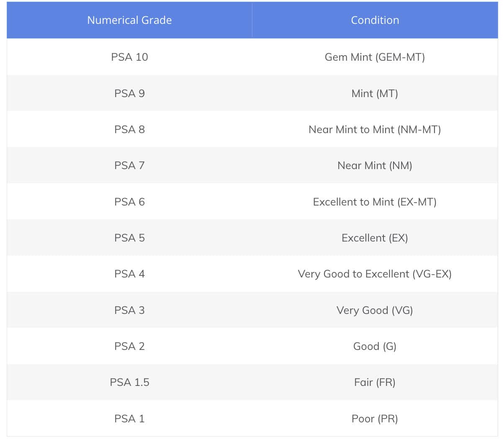Image resolution: width=504 pixels, height=442 pixels.
Task: Select the PSA 10 grade cell
Action: [x=129, y=57]
